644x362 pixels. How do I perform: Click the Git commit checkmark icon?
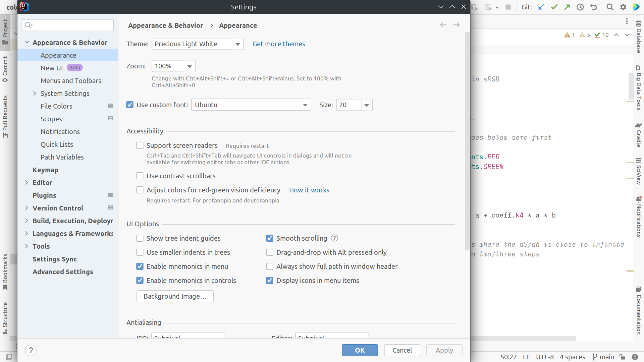point(554,7)
